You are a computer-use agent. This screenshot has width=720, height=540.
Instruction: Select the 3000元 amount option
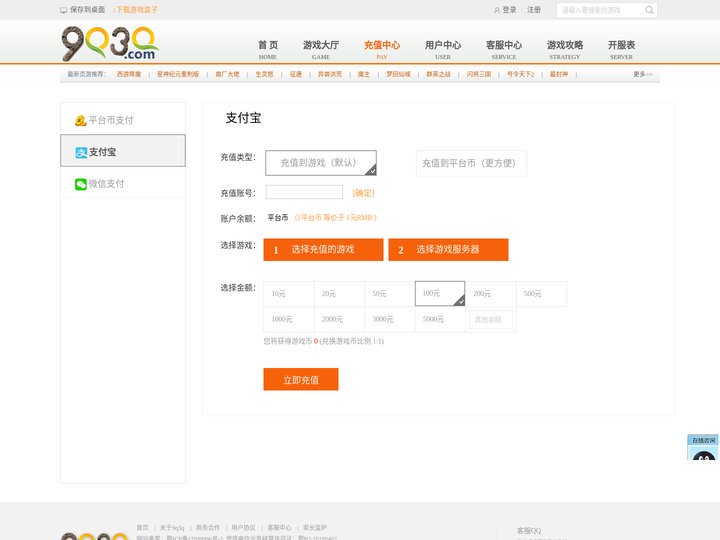click(x=390, y=319)
